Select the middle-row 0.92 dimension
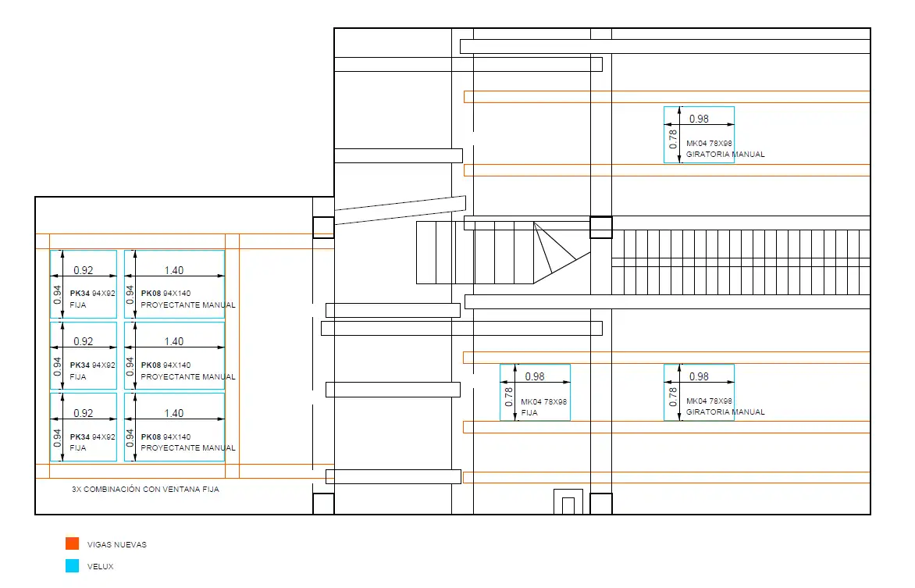This screenshot has width=915, height=588. (x=83, y=341)
